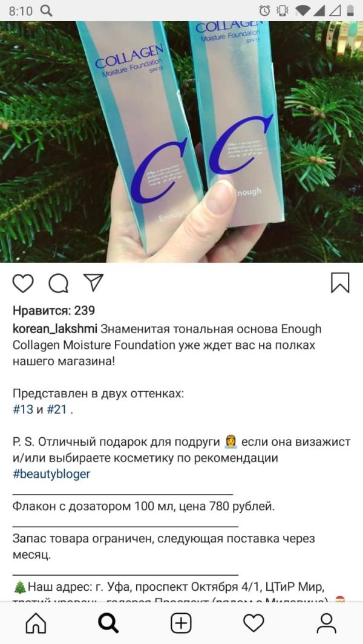
Task: View likes list Нравится: 239
Action: click(54, 310)
